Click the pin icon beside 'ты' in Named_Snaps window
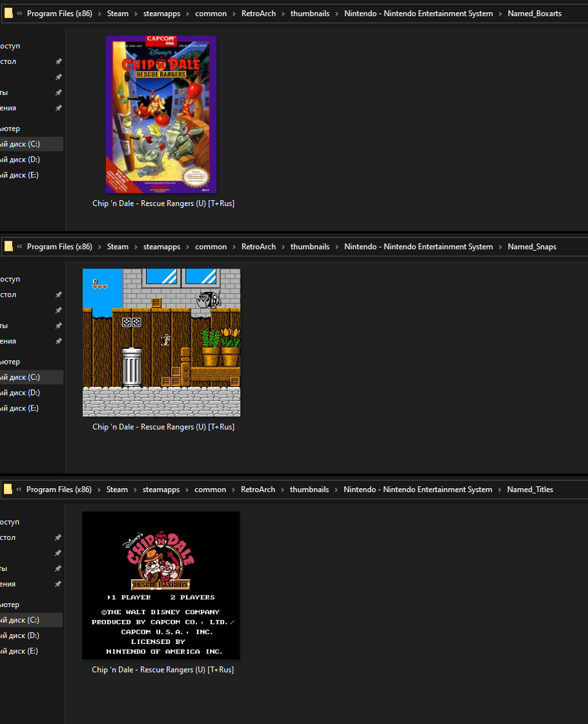The image size is (588, 724). pyautogui.click(x=58, y=326)
